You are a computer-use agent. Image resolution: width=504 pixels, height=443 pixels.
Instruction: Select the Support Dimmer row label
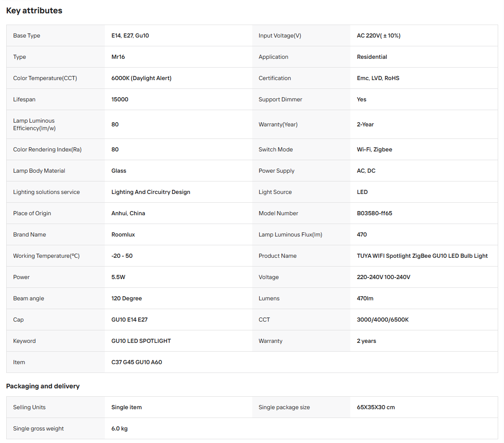coord(280,99)
